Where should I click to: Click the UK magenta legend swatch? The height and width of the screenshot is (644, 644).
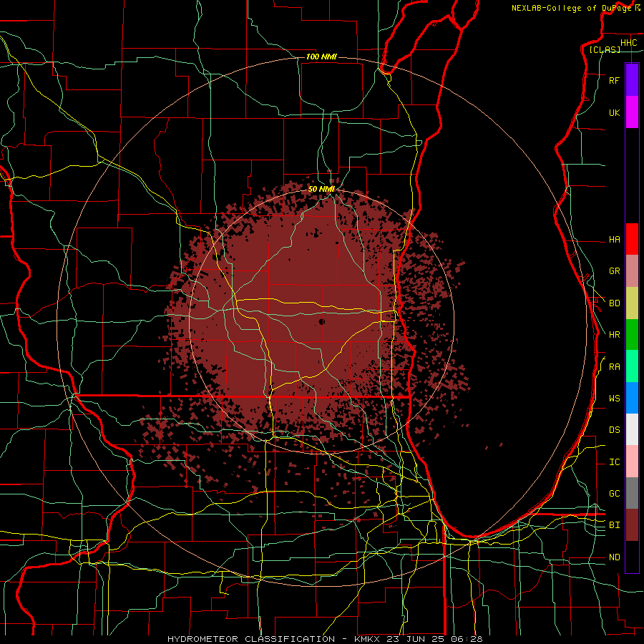click(632, 112)
